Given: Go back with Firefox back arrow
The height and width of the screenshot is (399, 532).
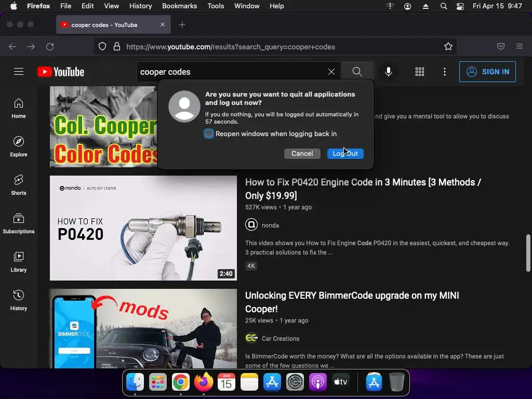Looking at the screenshot, I should tap(12, 46).
